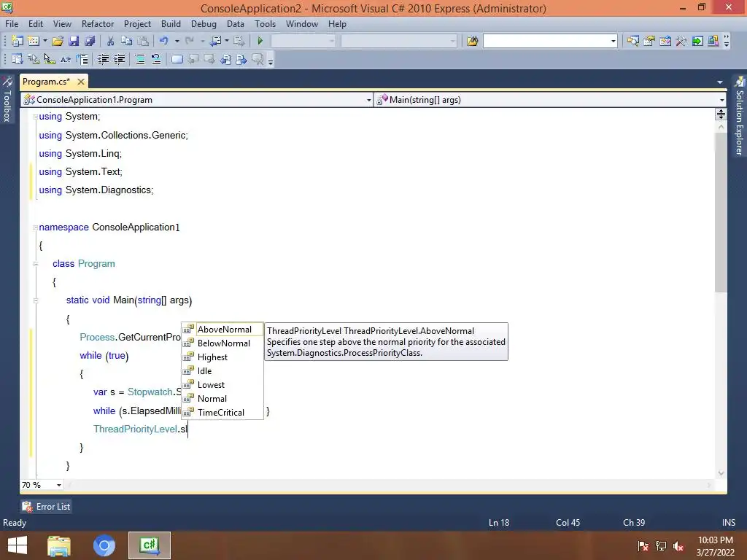The image size is (747, 560).
Task: Click the Copy toolbar icon
Action: (127, 41)
